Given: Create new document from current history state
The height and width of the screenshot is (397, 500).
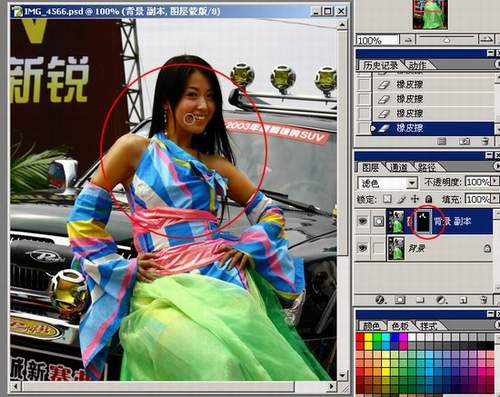Looking at the screenshot, I should (442, 141).
